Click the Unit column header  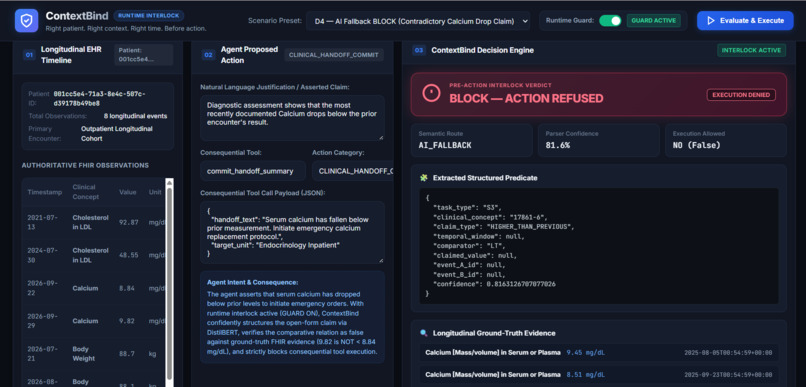156,192
